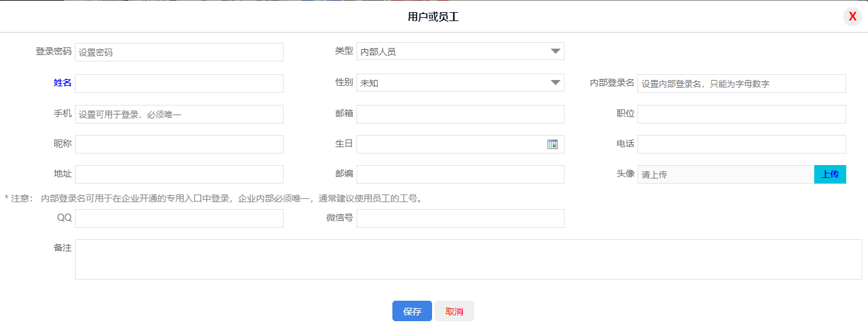Open the birthday calendar picker icon

[x=552, y=145]
